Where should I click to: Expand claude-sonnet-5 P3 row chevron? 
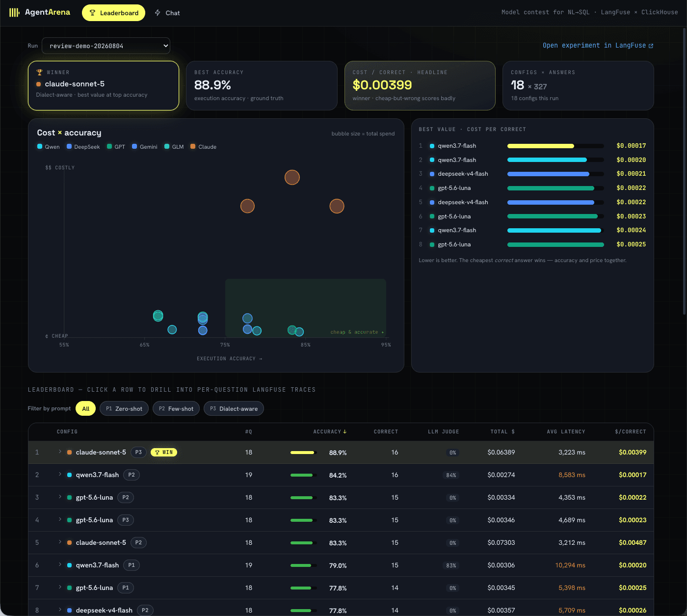[x=60, y=452]
